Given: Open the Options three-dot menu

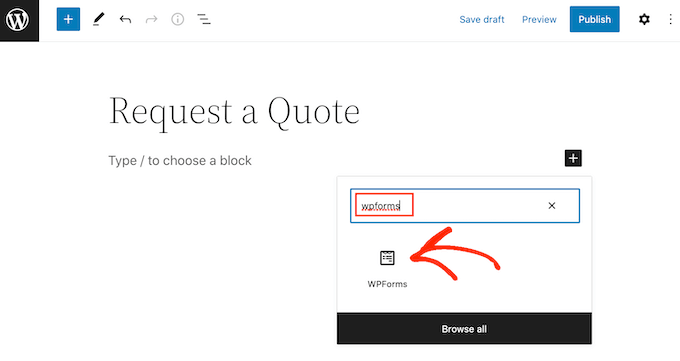Looking at the screenshot, I should coord(670,20).
